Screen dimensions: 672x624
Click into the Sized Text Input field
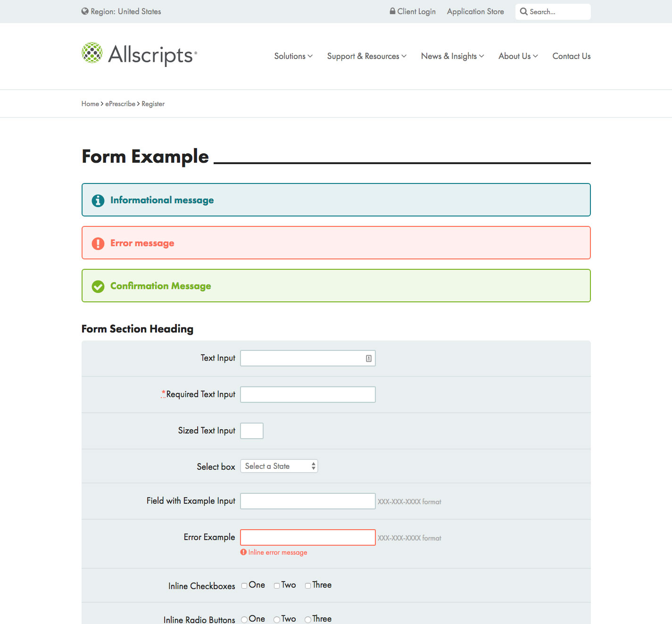pyautogui.click(x=252, y=431)
